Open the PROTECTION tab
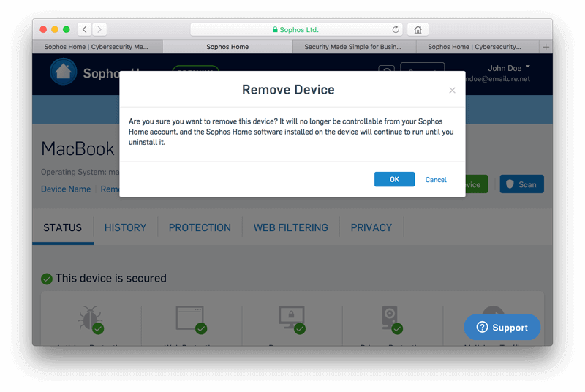Viewport: 585px width, 392px height. coord(200,228)
